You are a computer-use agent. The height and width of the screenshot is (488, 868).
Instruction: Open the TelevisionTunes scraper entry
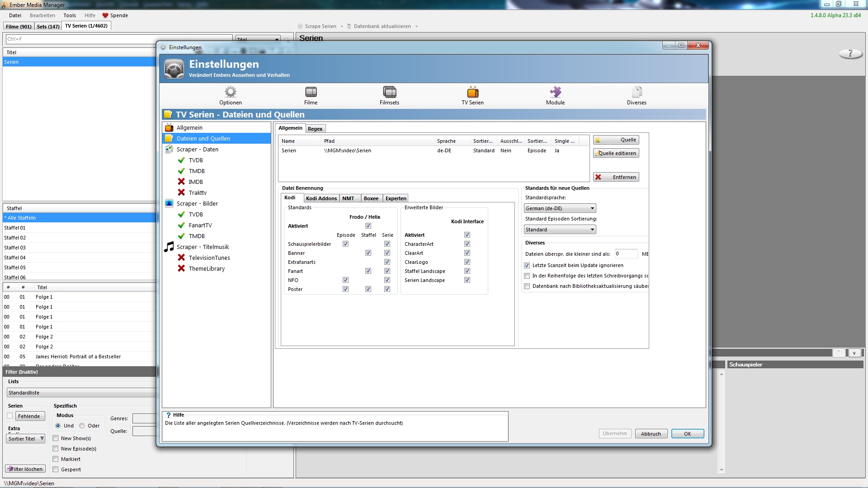[x=209, y=258]
